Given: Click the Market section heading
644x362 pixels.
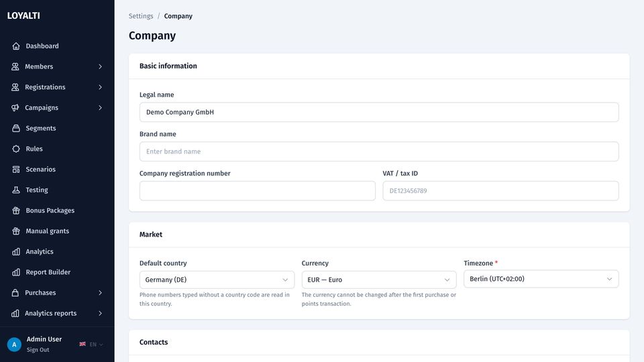Looking at the screenshot, I should pos(151,235).
